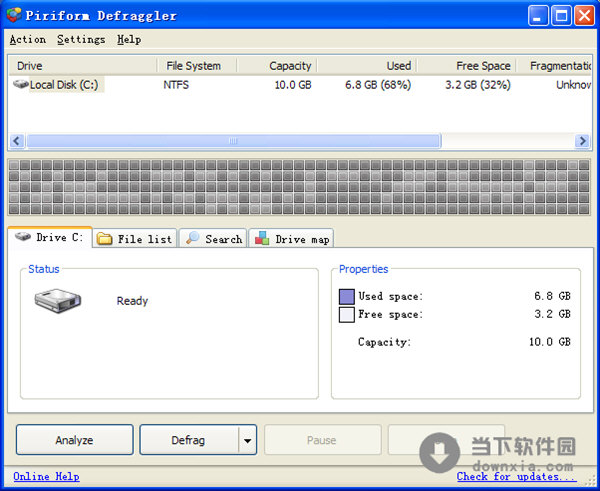Click the Analyze button

(75, 440)
